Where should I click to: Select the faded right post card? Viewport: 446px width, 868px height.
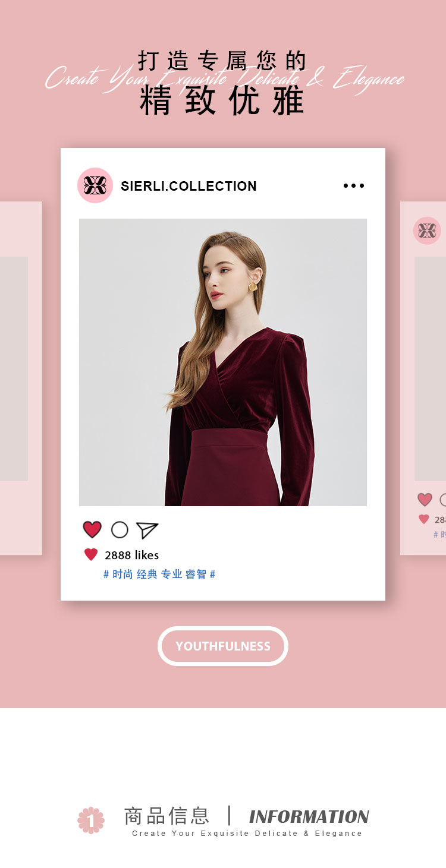click(x=423, y=378)
